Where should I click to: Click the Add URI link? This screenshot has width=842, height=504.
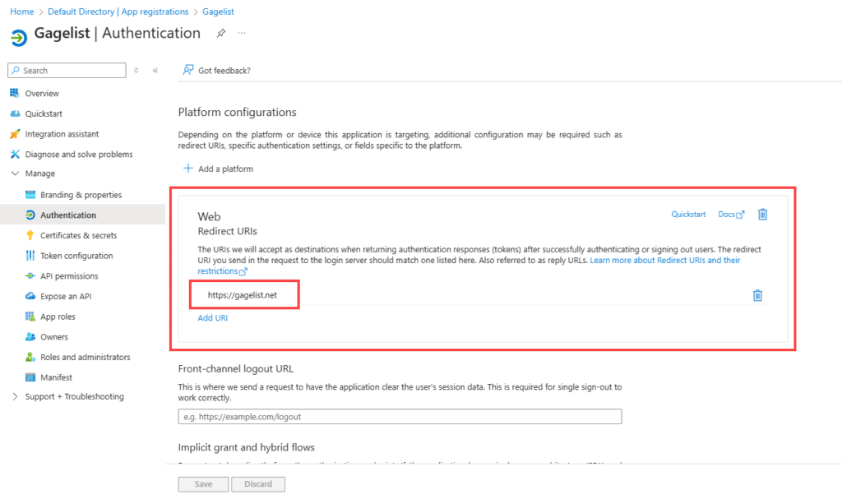pos(212,318)
